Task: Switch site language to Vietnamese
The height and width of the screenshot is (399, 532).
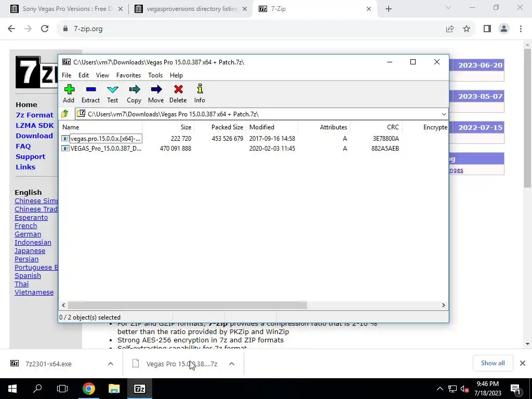Action: point(34,292)
